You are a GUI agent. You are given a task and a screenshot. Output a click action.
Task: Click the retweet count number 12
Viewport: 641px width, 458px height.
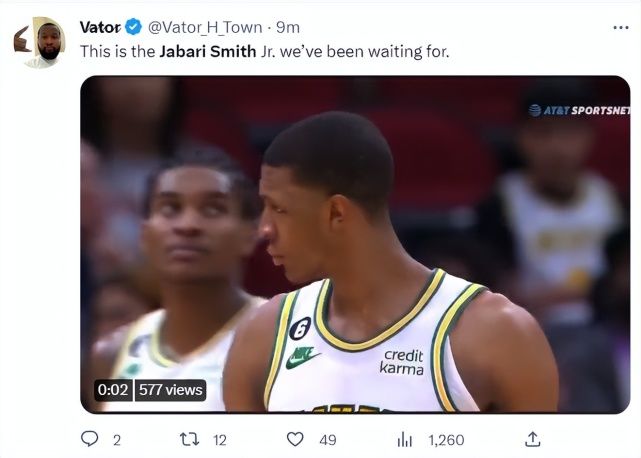[x=220, y=439]
